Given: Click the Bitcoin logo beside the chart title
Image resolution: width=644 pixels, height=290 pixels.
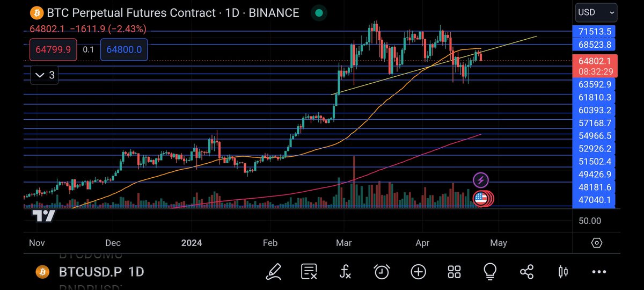Looking at the screenshot, I should pos(36,12).
